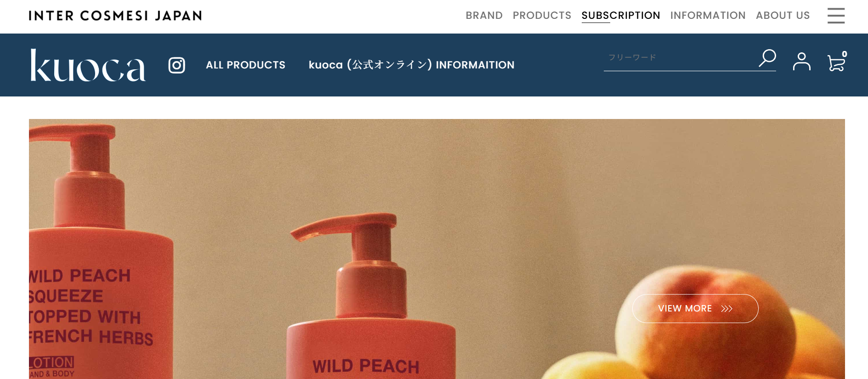
Task: Click the Inter Cosmesi Japan logo
Action: 115,16
